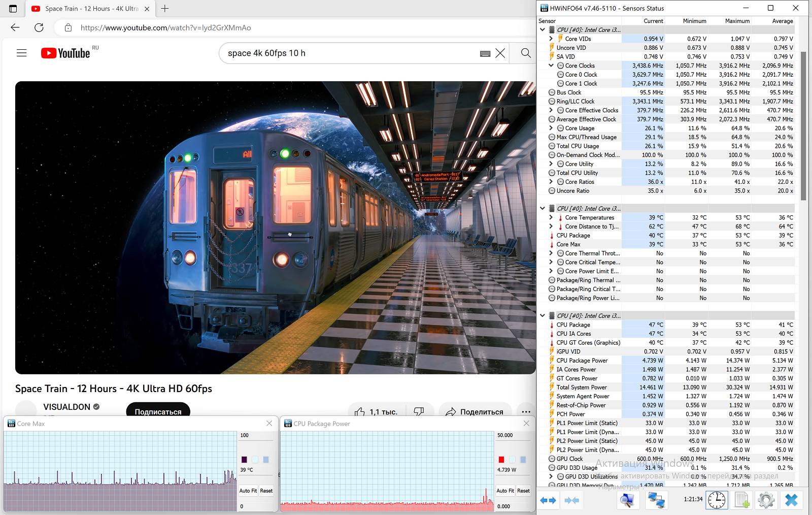
Task: Open the more actions (three dots) menu under video
Action: 526,411
